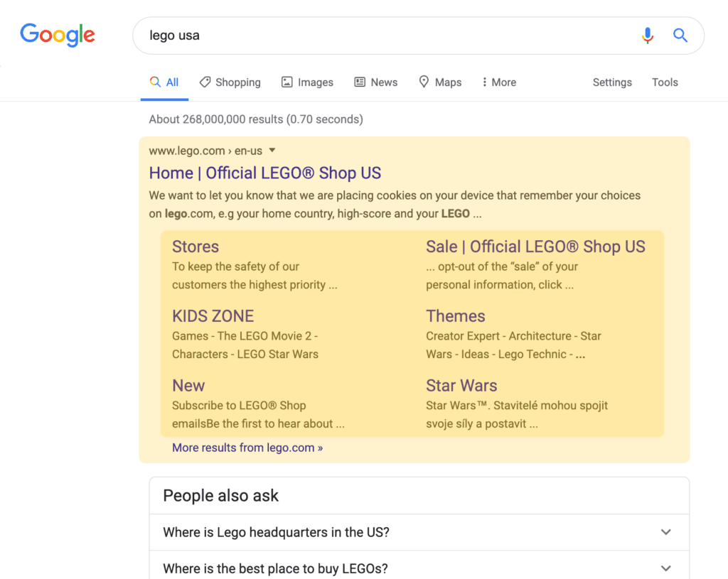Open dropdown arrow next to www.lego.com URL
This screenshot has height=579, width=728.
click(x=272, y=151)
